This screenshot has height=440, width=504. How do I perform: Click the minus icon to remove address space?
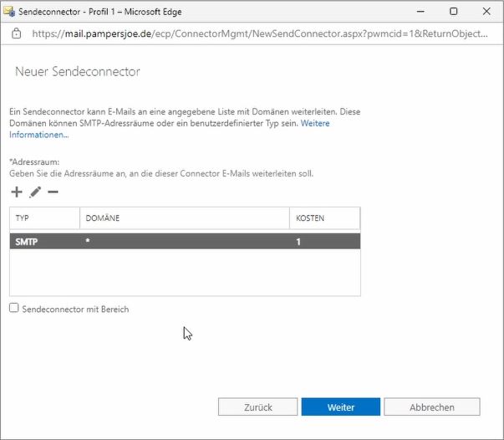(53, 192)
